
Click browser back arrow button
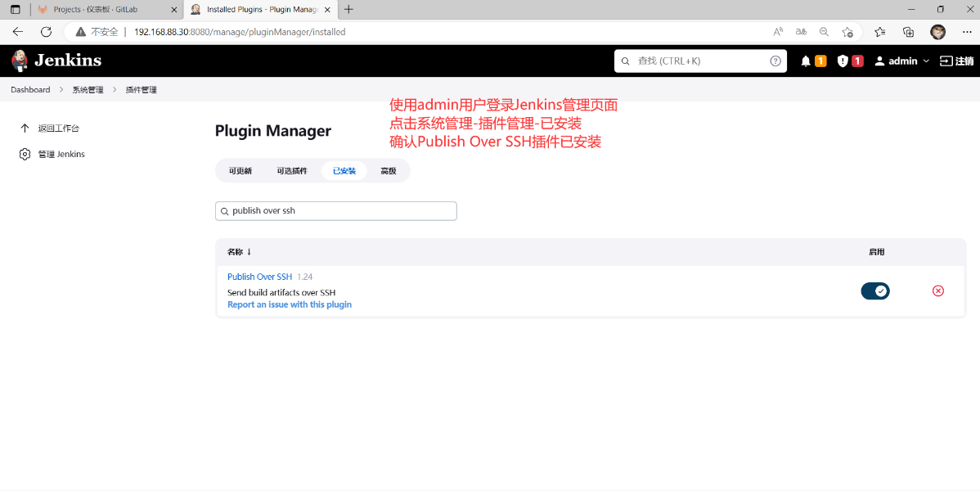click(17, 32)
